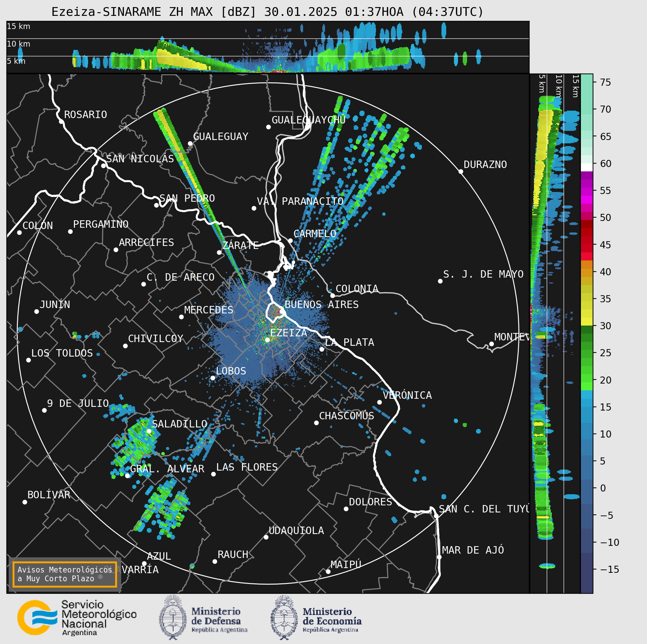Image resolution: width=647 pixels, height=644 pixels.
Task: Click the SALADILLO city label
Action: pos(180,424)
